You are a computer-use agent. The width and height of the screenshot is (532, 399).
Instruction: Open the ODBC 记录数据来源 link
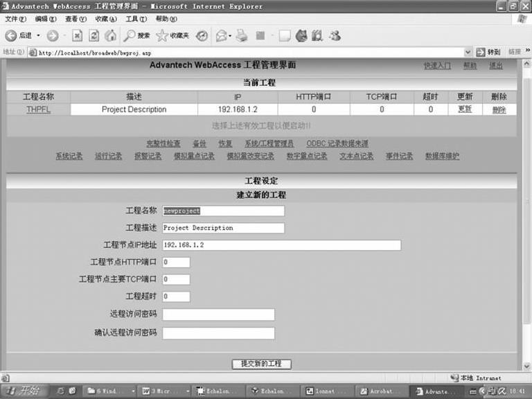click(337, 143)
